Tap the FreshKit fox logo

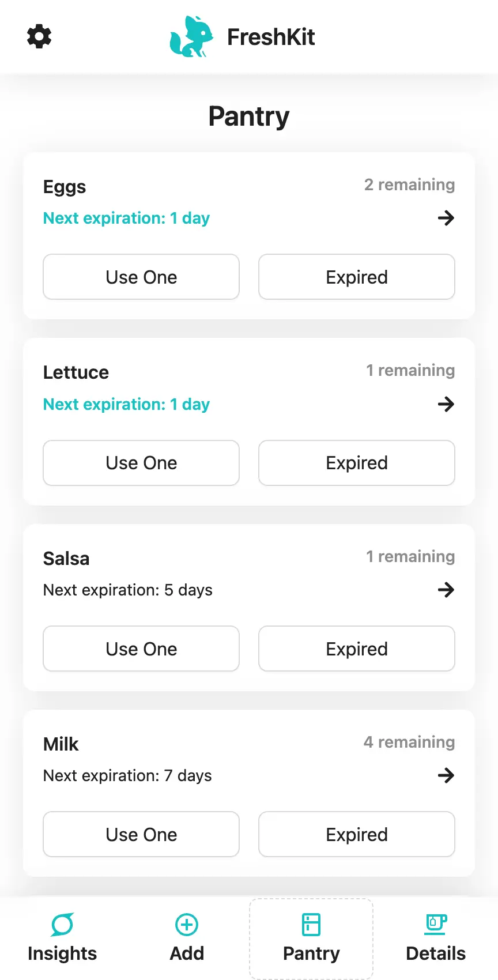click(x=191, y=36)
